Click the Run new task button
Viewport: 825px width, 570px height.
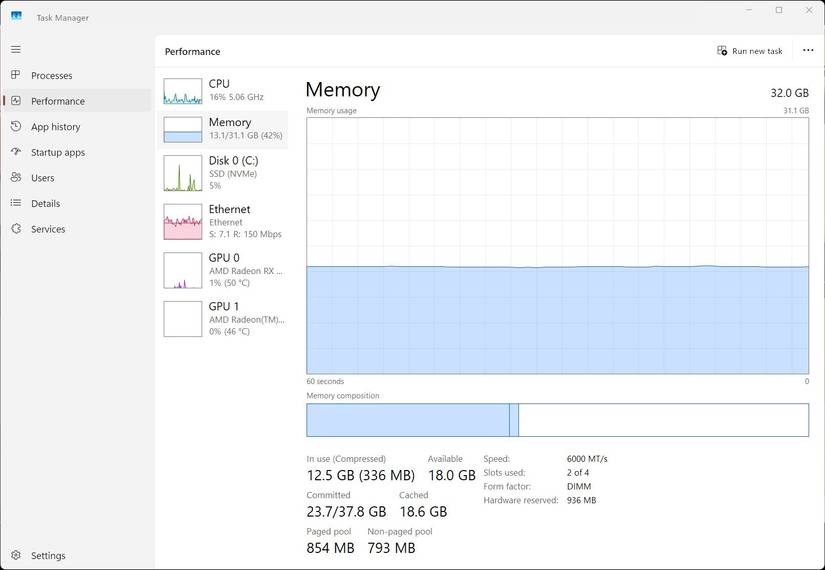point(750,51)
